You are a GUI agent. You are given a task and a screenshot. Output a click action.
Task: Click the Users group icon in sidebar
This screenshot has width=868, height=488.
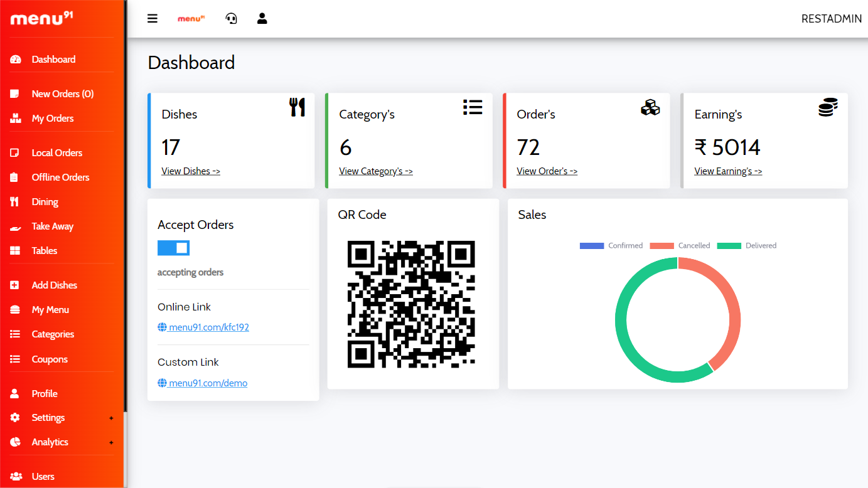[x=16, y=477]
